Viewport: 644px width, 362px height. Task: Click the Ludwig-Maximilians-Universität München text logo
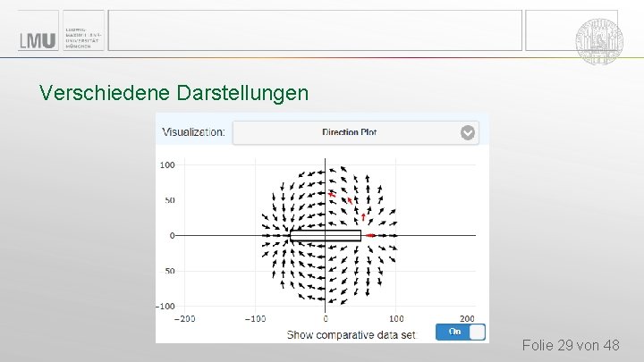pos(82,38)
